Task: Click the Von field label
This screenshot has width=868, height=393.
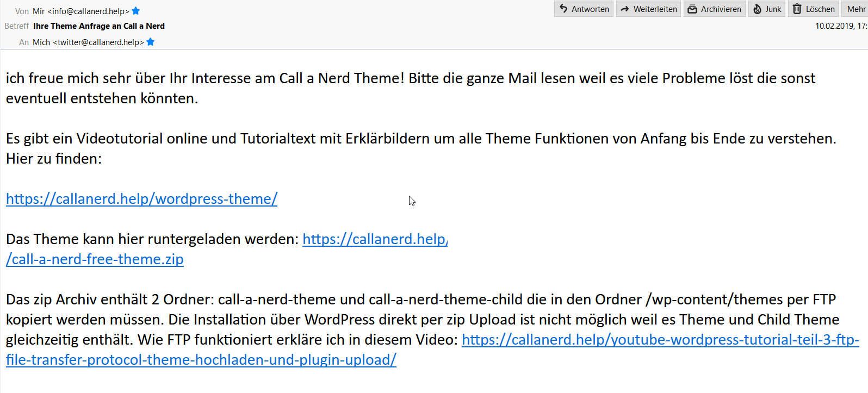Action: click(x=22, y=11)
